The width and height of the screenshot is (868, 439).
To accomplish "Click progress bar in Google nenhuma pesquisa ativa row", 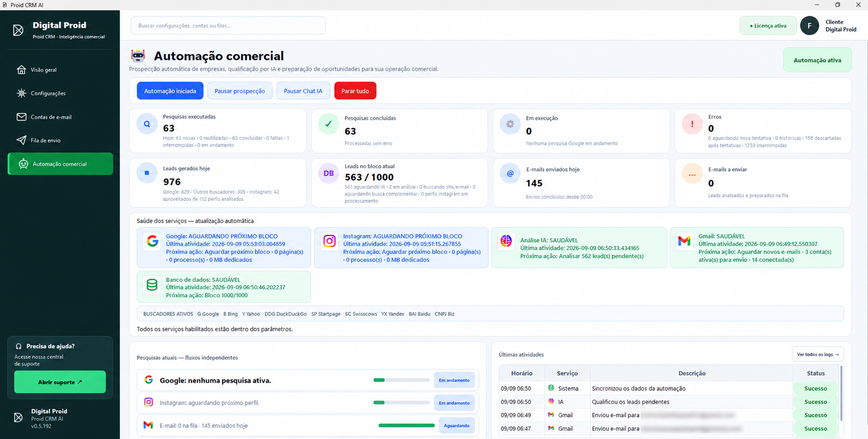I will point(401,380).
